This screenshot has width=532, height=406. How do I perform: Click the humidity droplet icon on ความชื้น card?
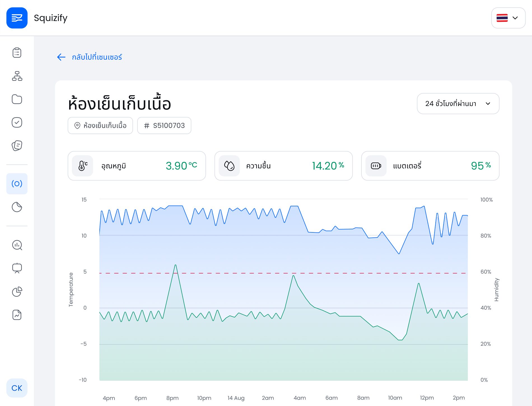pos(229,166)
